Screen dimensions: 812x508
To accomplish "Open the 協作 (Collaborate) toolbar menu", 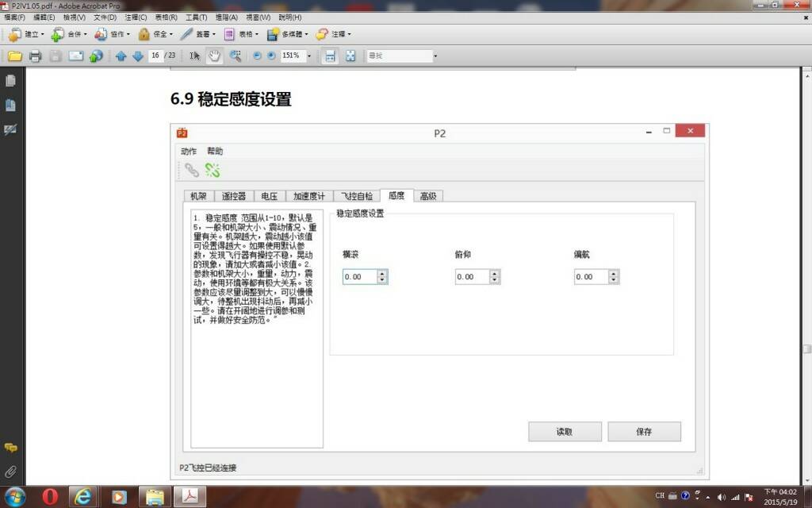I will point(112,34).
